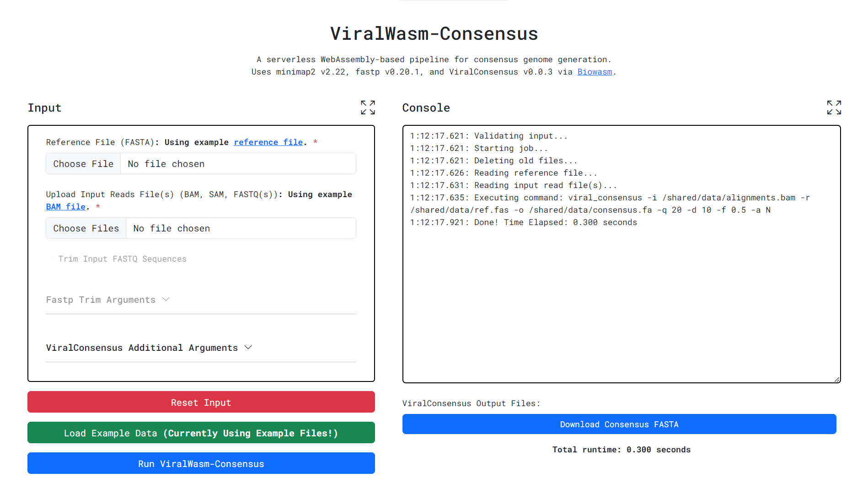Click inside the Console log text area
The height and width of the screenshot is (494, 868).
coord(621,297)
